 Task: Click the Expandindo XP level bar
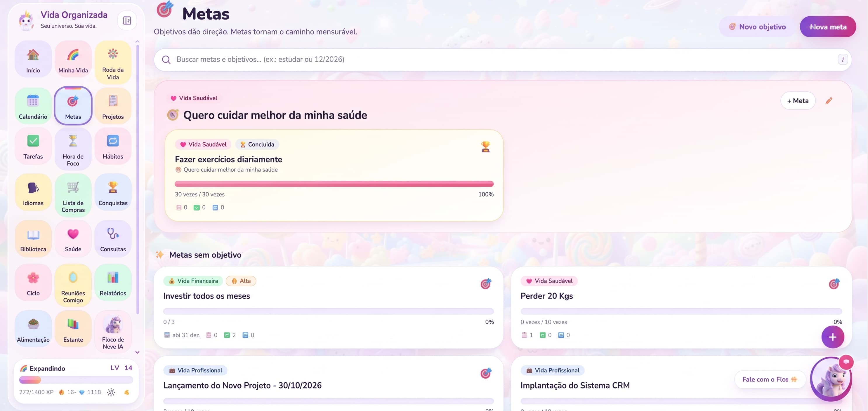pyautogui.click(x=76, y=380)
